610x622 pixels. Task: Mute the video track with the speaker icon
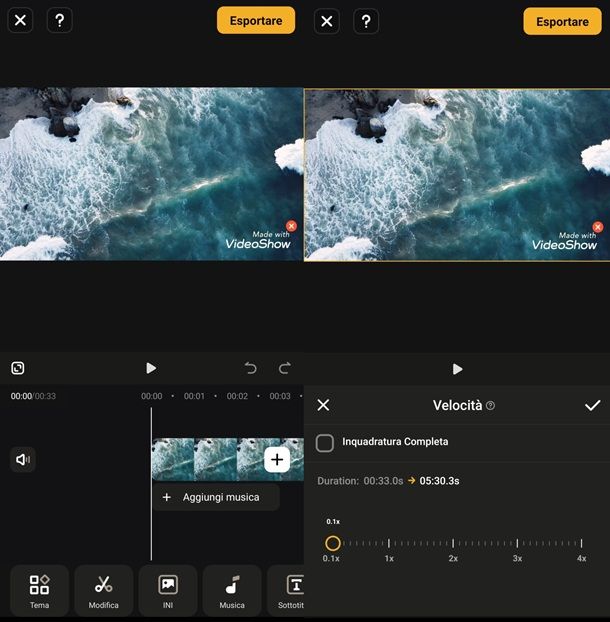tap(23, 460)
